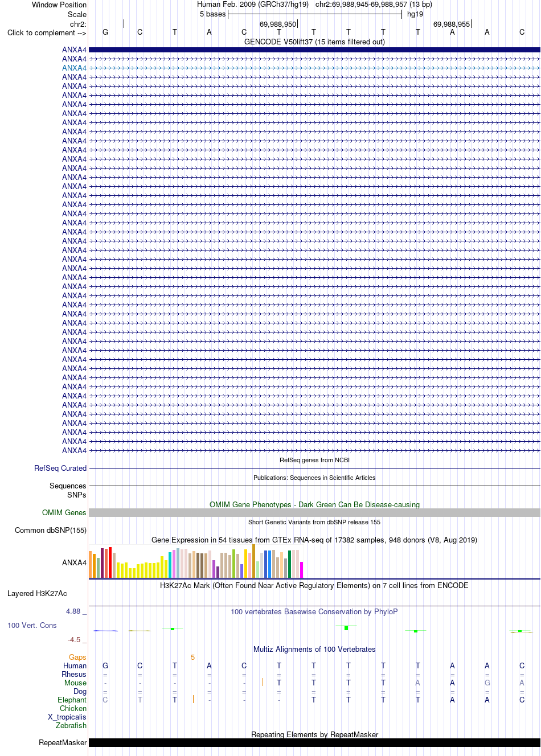The image size is (541, 756).
Task: Open 'Multiz Alignments of 100 Vertebrates' title
Action: click(314, 649)
